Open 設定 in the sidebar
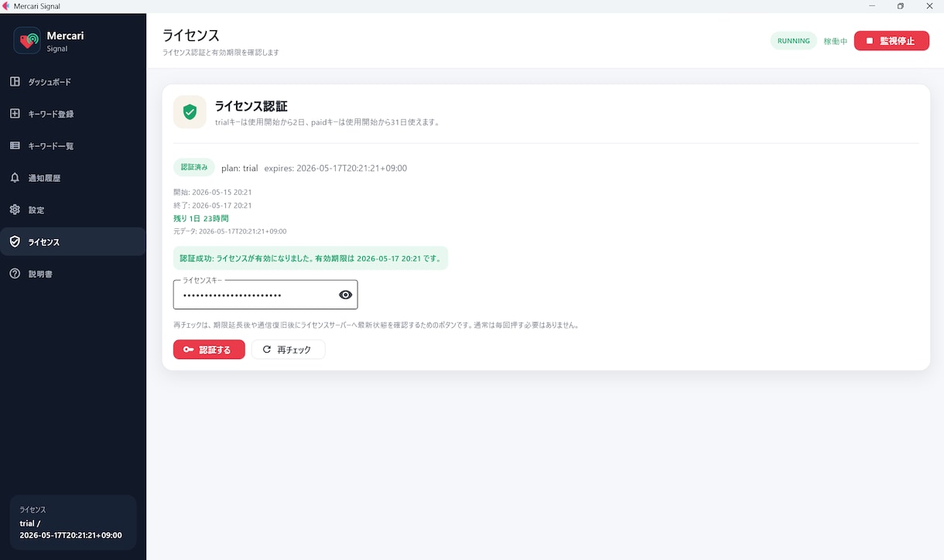This screenshot has height=560, width=944. click(73, 210)
